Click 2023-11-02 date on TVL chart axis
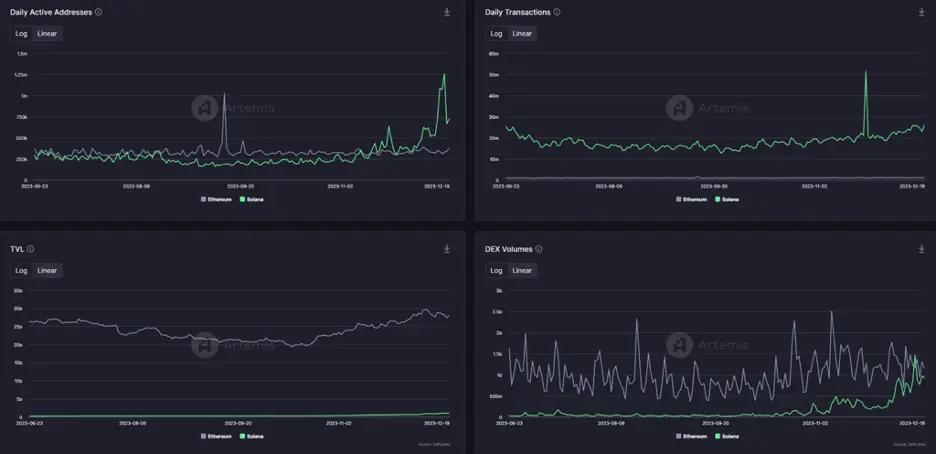 pyautogui.click(x=338, y=423)
